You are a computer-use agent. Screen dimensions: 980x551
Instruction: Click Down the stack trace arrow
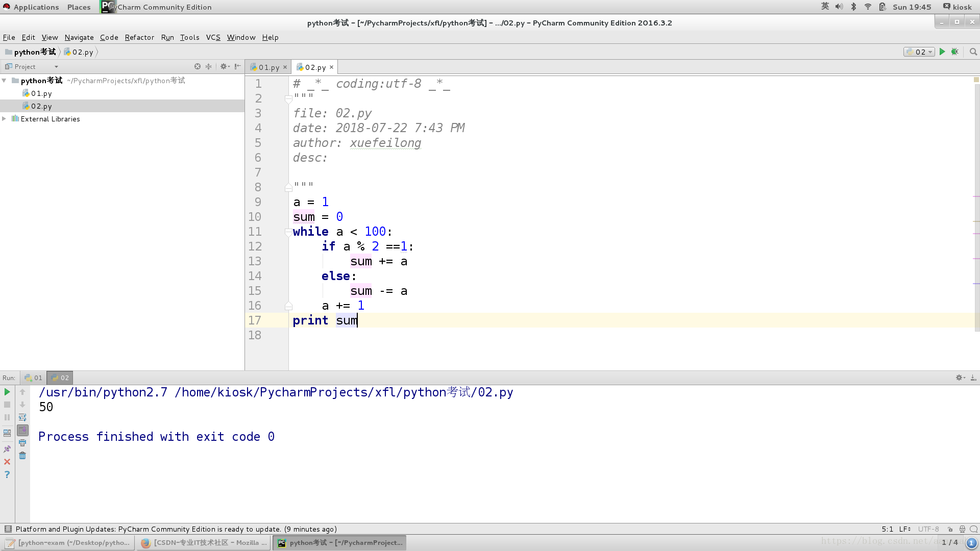[22, 405]
